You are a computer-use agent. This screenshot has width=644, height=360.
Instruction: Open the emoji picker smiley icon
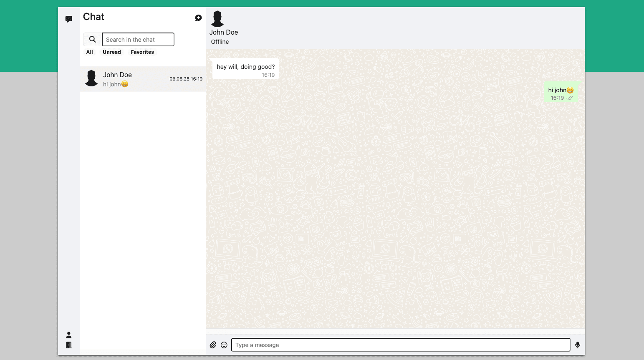pyautogui.click(x=224, y=345)
